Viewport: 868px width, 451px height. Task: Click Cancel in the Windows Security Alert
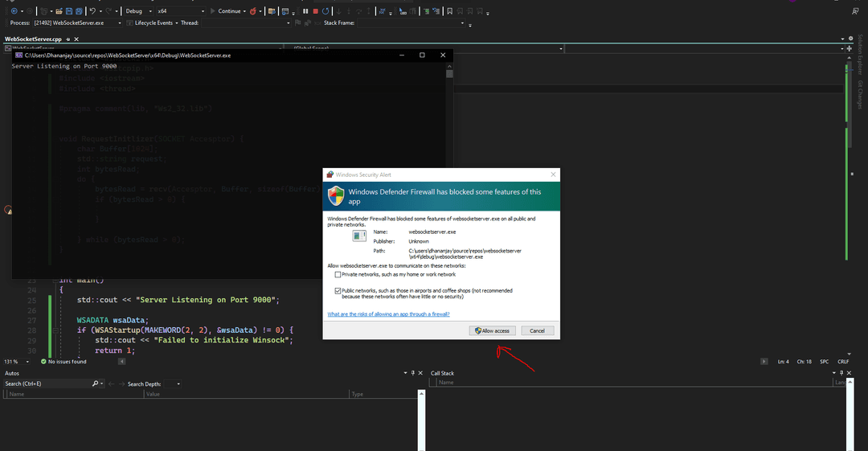pos(537,330)
